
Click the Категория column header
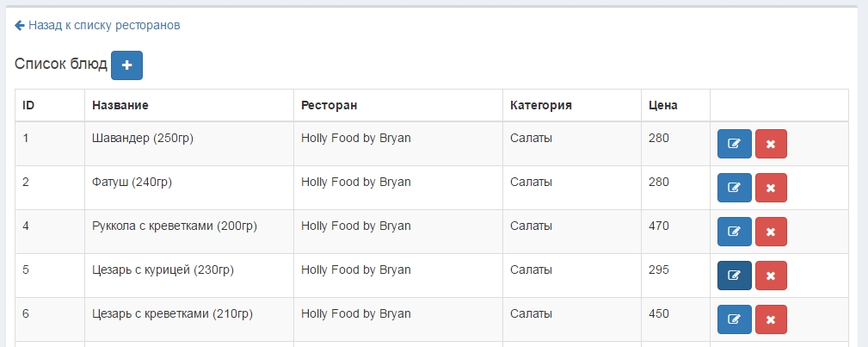(541, 105)
